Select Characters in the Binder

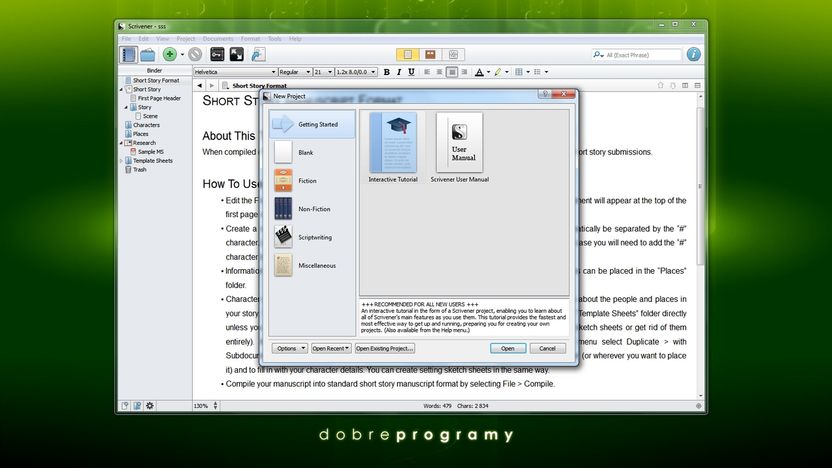click(146, 125)
